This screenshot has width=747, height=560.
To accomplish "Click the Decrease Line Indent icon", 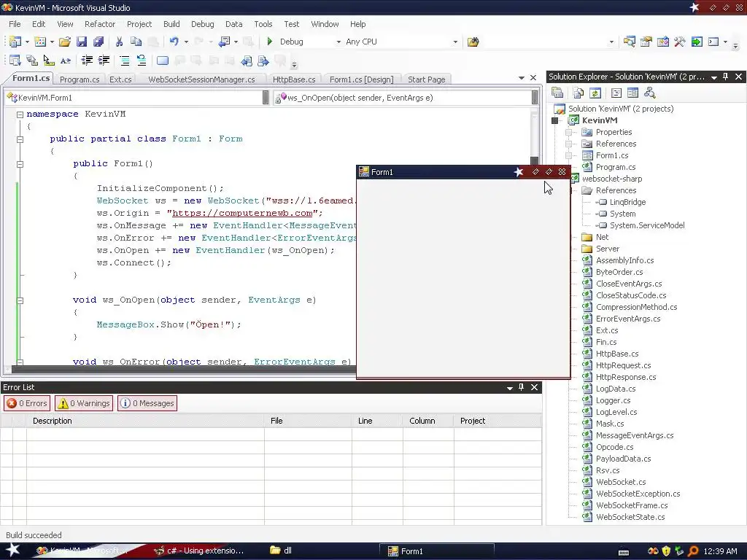I will tap(87, 61).
